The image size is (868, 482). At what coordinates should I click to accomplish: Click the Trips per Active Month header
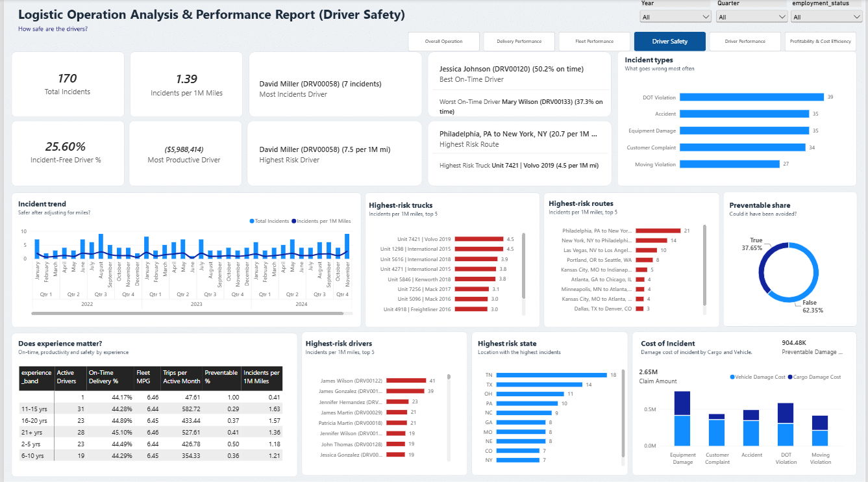pos(181,377)
